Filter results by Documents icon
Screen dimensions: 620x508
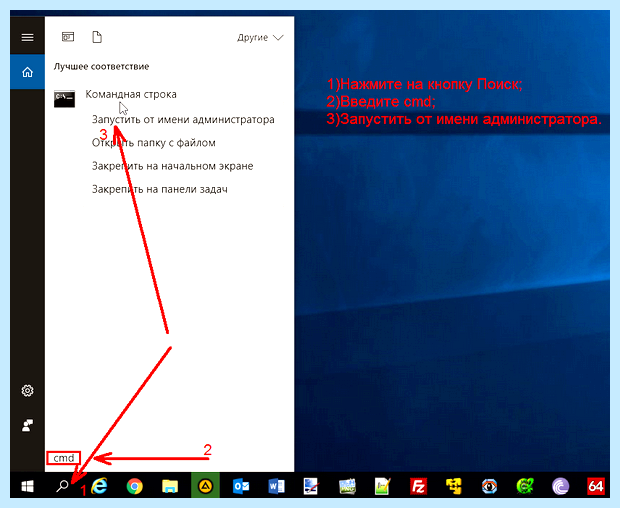pos(97,37)
